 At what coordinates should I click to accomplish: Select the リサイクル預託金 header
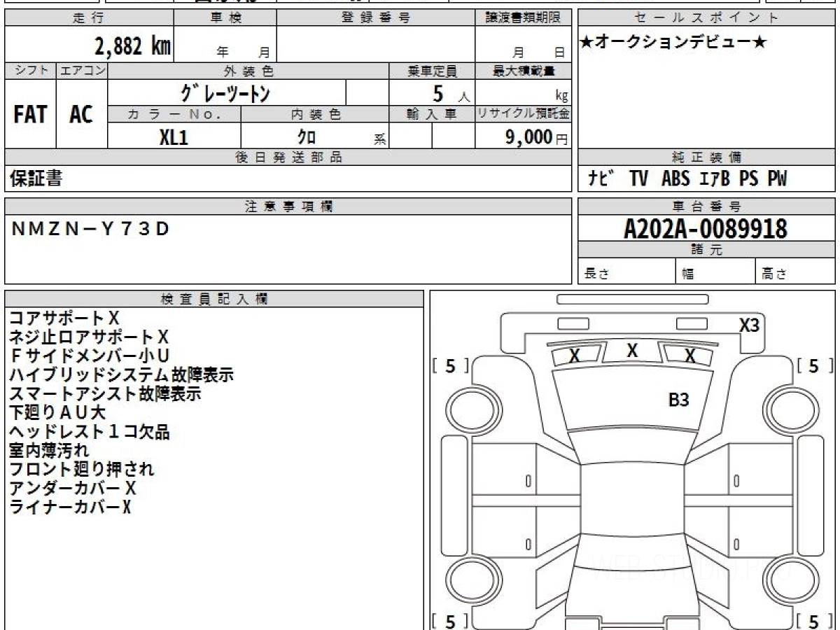[x=524, y=115]
